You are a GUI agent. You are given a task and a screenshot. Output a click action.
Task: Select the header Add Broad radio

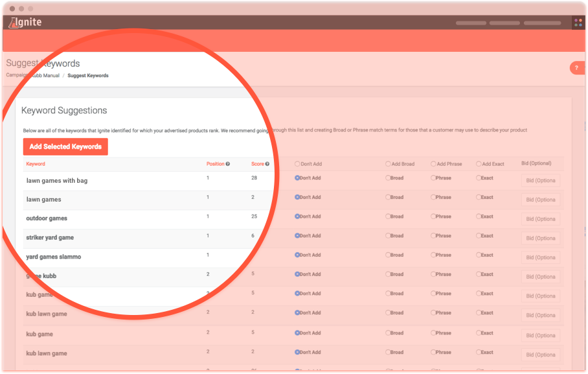point(388,164)
